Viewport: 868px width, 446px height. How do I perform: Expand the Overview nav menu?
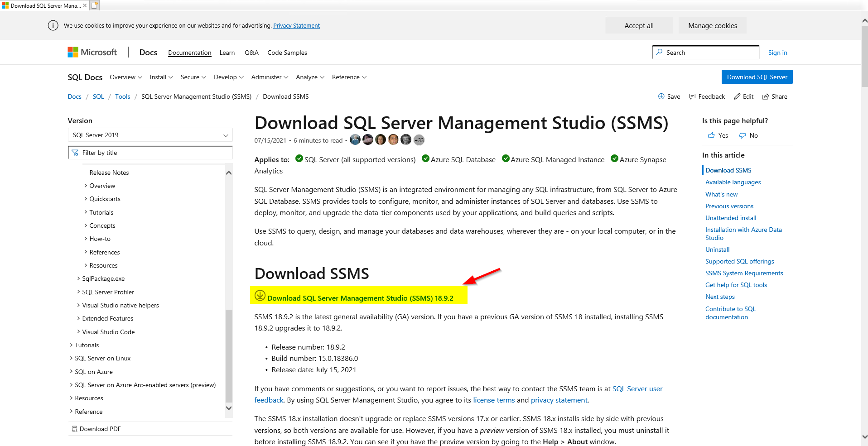[126, 77]
